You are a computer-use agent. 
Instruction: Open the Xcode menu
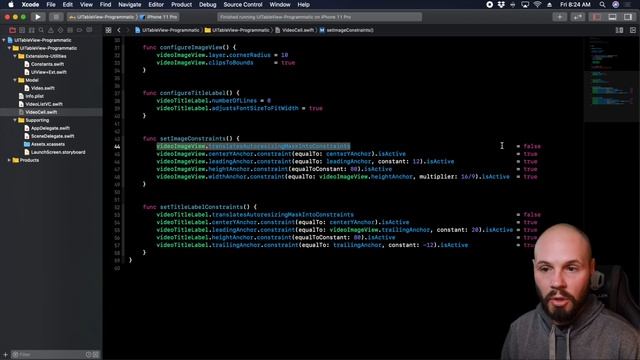point(30,4)
